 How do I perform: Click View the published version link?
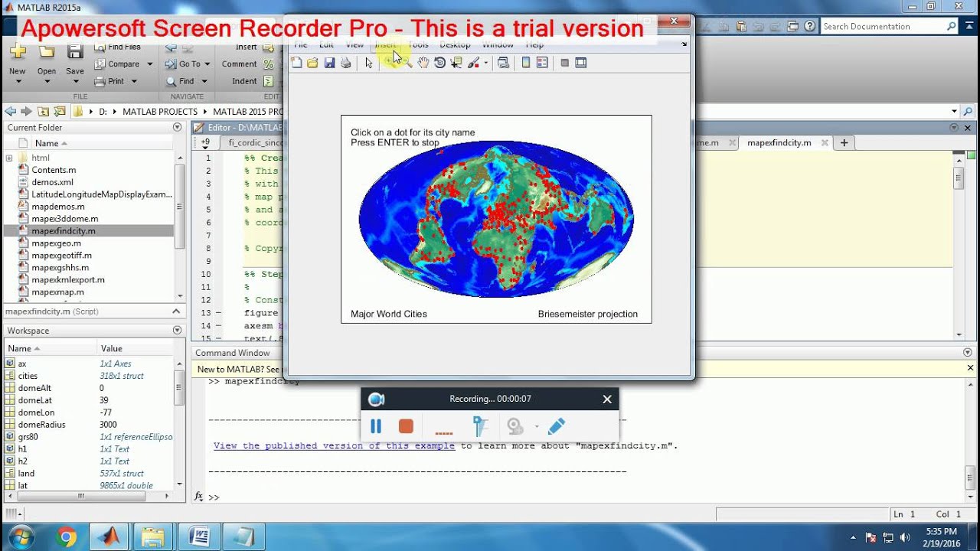[334, 445]
